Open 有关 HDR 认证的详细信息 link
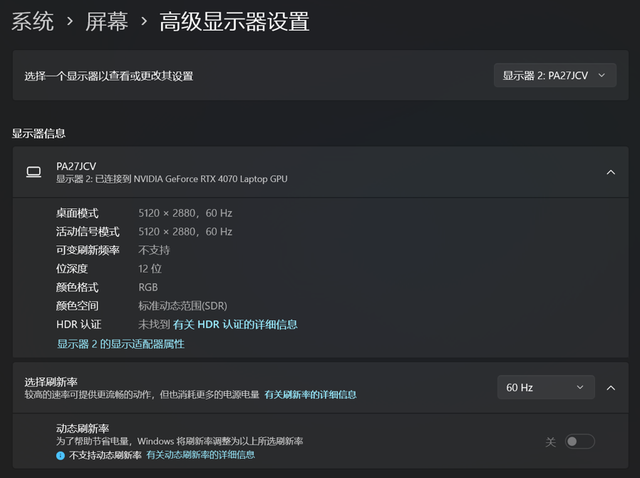The width and height of the screenshot is (640, 478). point(235,325)
